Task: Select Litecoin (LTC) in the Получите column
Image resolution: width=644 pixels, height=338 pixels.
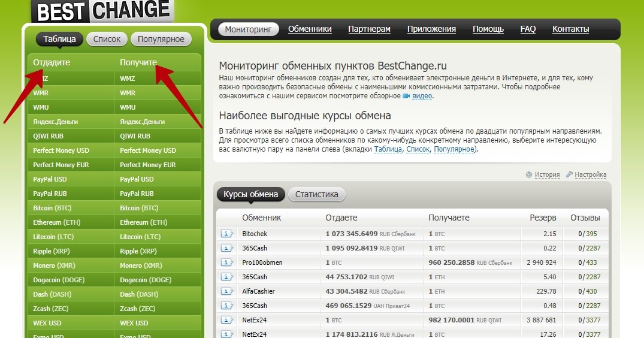Action: 158,237
